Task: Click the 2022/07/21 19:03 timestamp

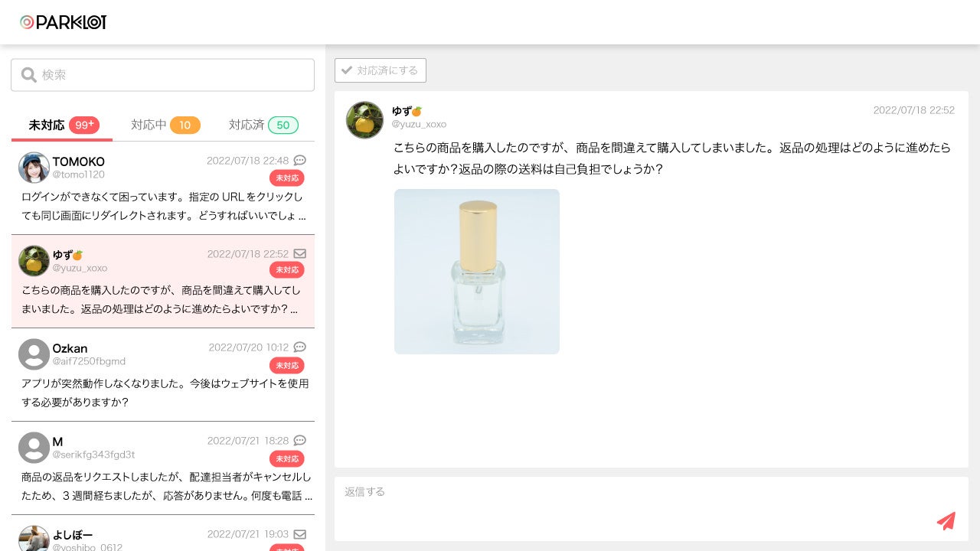Action: (x=248, y=534)
